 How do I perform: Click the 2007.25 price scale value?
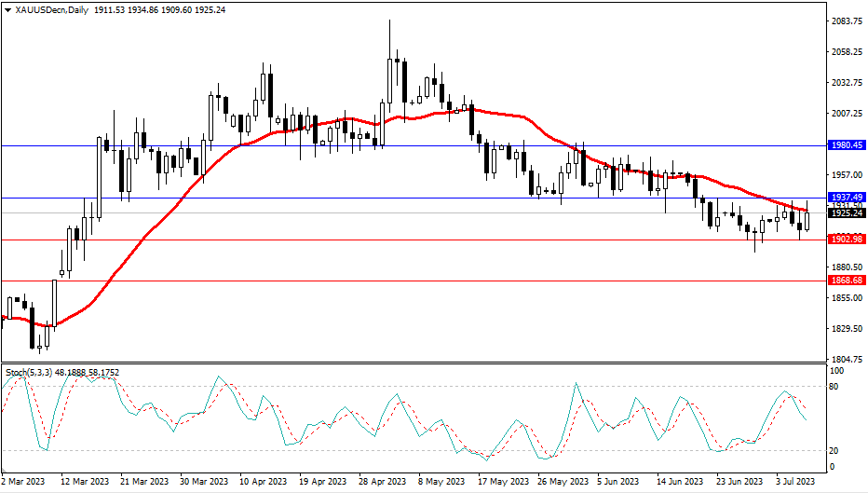coord(847,113)
